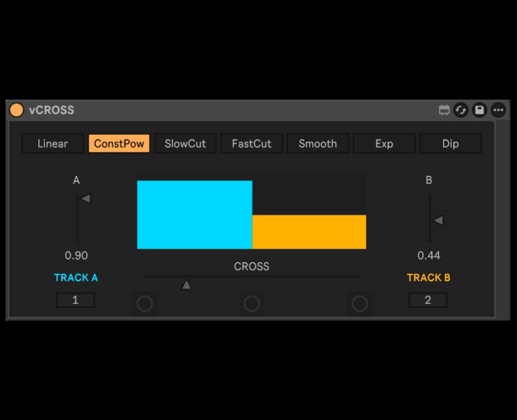Click the save preset floppy disk icon
Viewport: 517px width, 420px height.
tap(479, 110)
